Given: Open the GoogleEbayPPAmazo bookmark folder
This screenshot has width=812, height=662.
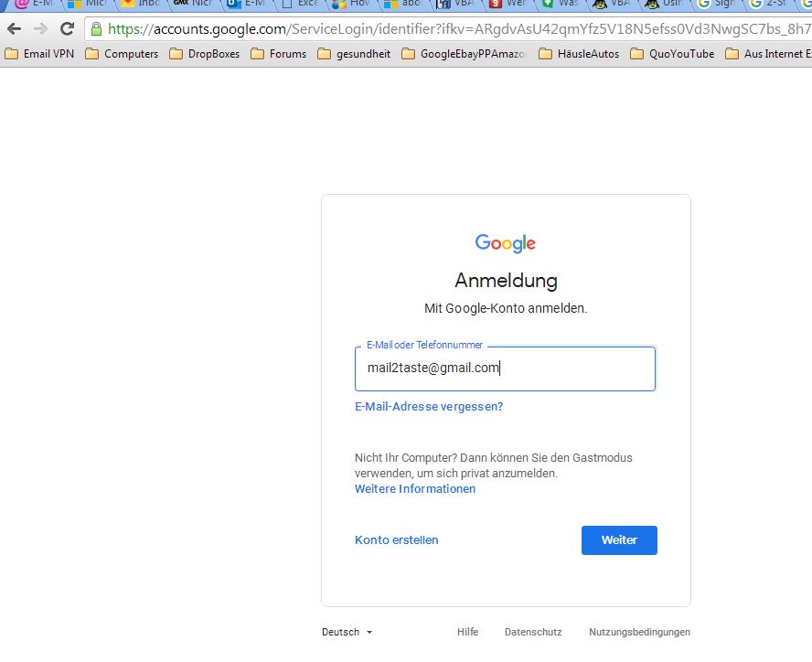Looking at the screenshot, I should click(x=465, y=54).
